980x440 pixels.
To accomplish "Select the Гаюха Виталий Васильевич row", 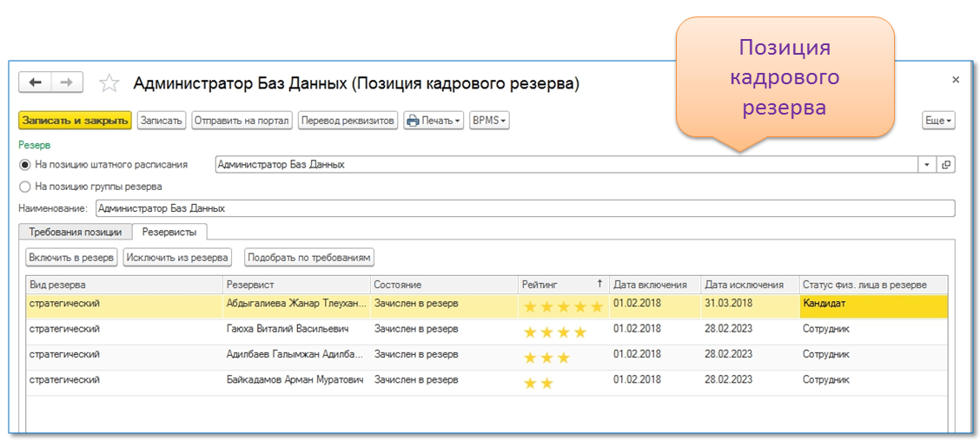I will tap(288, 330).
